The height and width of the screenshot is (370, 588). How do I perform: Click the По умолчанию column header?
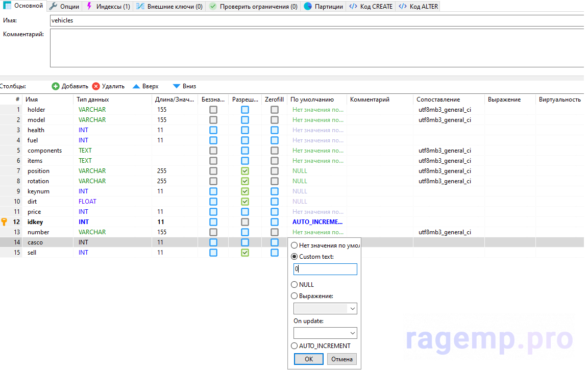pos(312,100)
